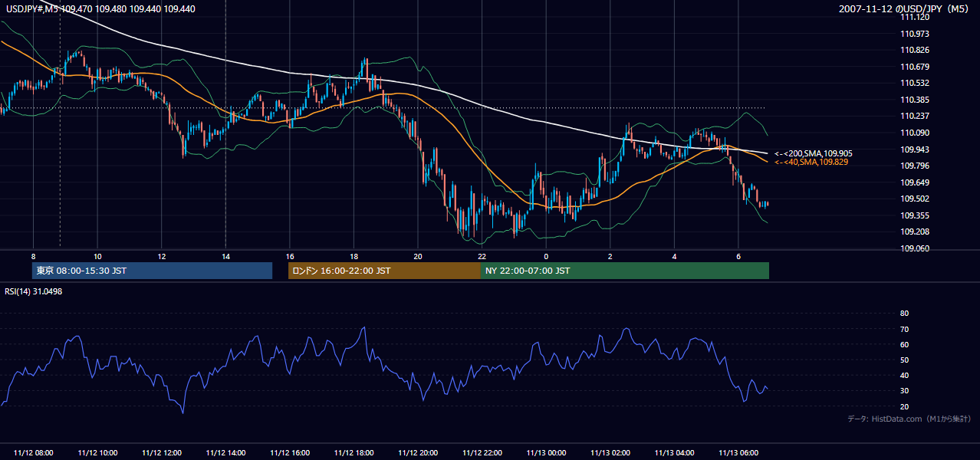This screenshot has height=460, width=980.
Task: Click the RSI(14) 31.0498 indicator label
Action: [x=34, y=291]
